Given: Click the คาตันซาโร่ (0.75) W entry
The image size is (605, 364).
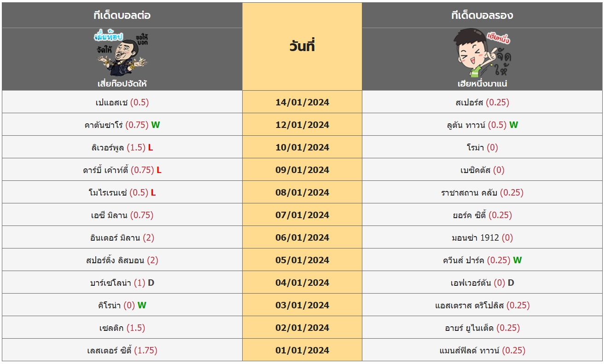Looking at the screenshot, I should [x=122, y=125].
